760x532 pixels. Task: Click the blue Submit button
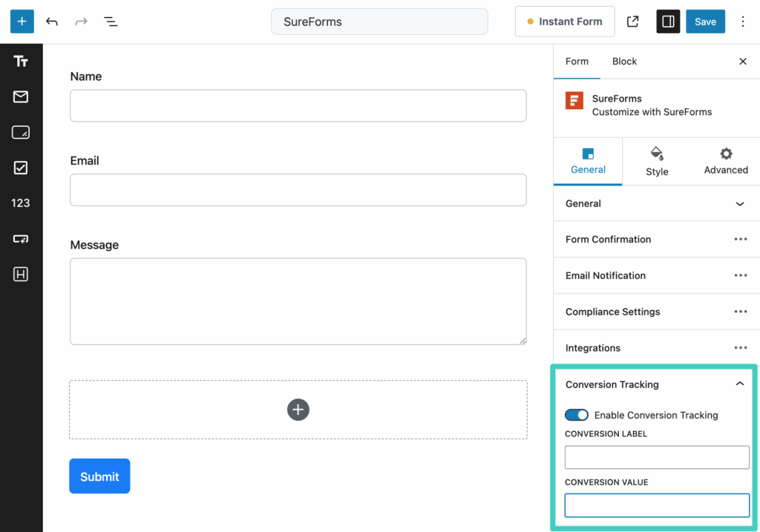click(99, 476)
